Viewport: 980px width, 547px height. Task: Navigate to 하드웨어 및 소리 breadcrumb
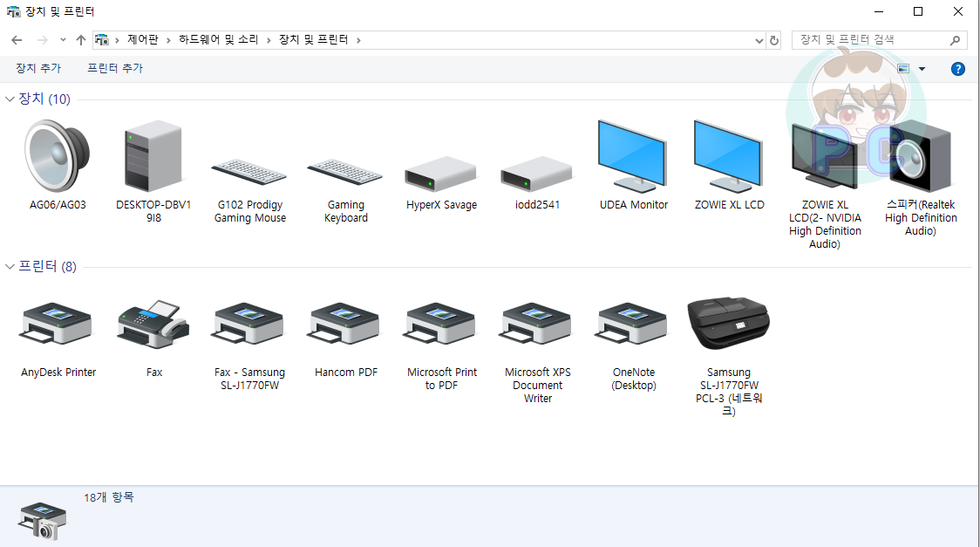tap(218, 39)
